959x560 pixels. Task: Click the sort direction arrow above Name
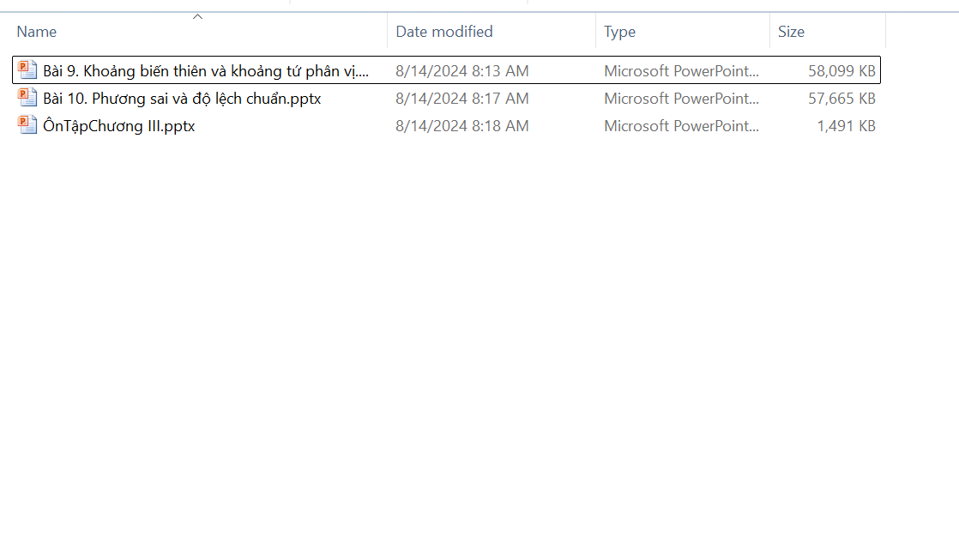click(198, 16)
